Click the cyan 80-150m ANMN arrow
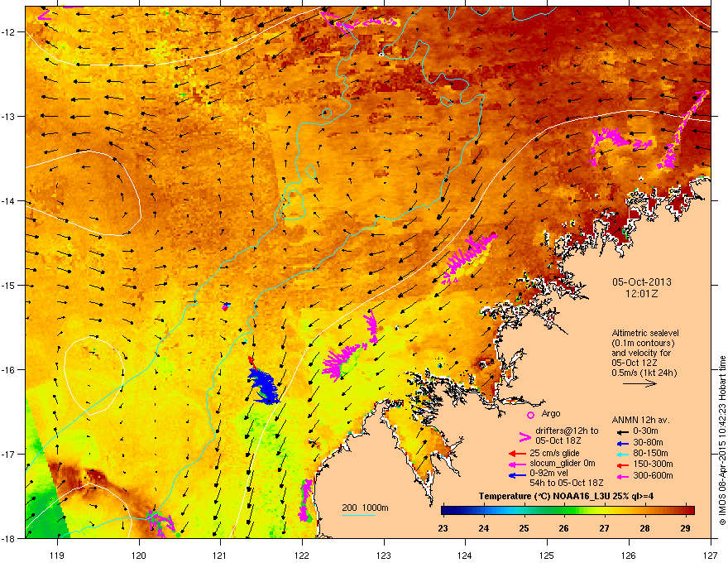Viewport: 728px width, 563px height. pyautogui.click(x=621, y=455)
